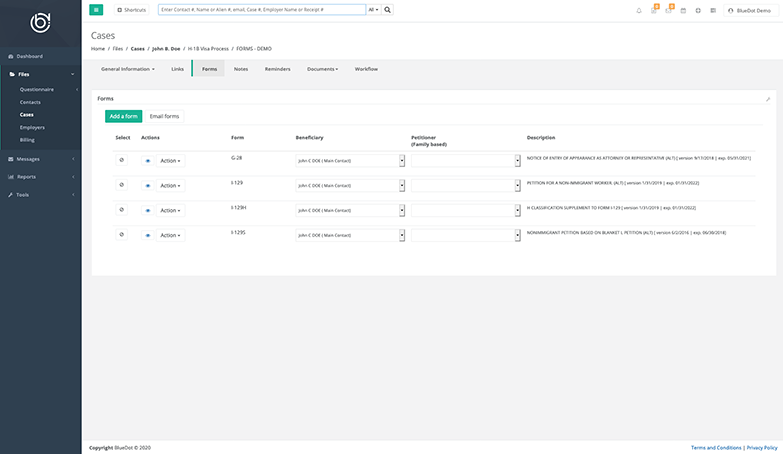The width and height of the screenshot is (783, 454).
Task: Expand Messages in the sidebar
Action: pyautogui.click(x=40, y=159)
